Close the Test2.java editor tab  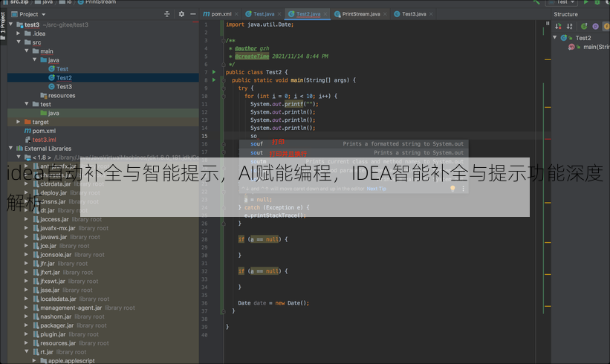click(325, 14)
